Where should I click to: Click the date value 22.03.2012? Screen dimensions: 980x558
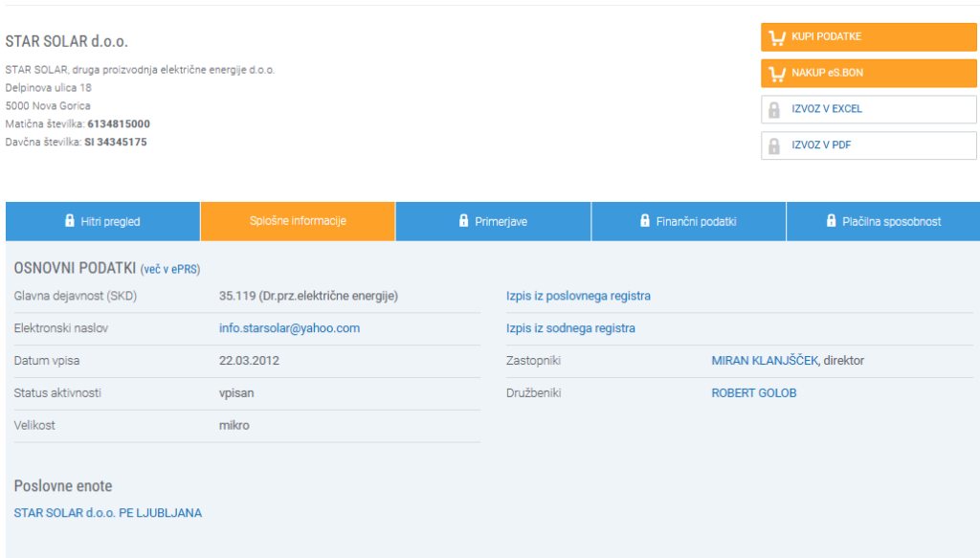[x=249, y=361]
